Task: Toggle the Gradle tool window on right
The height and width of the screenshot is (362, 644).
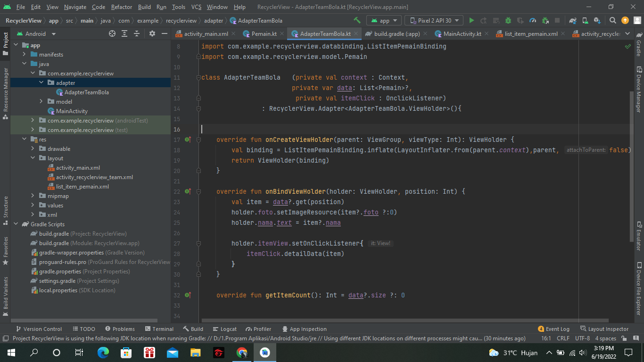Action: 639,44
